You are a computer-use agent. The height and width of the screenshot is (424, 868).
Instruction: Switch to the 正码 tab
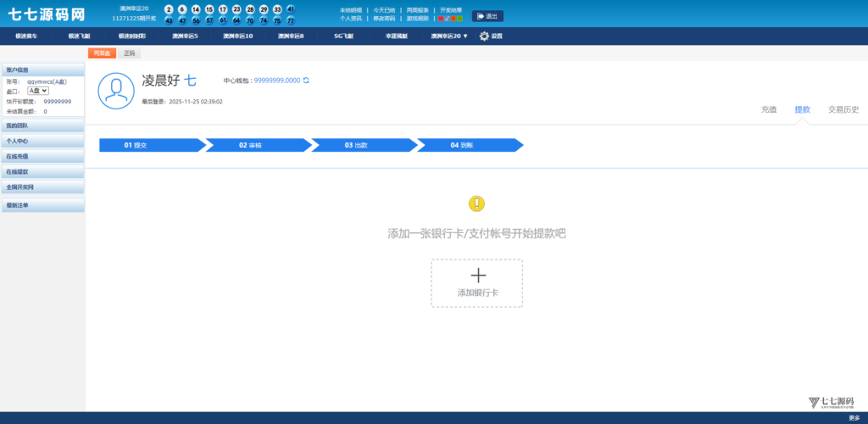pos(130,53)
